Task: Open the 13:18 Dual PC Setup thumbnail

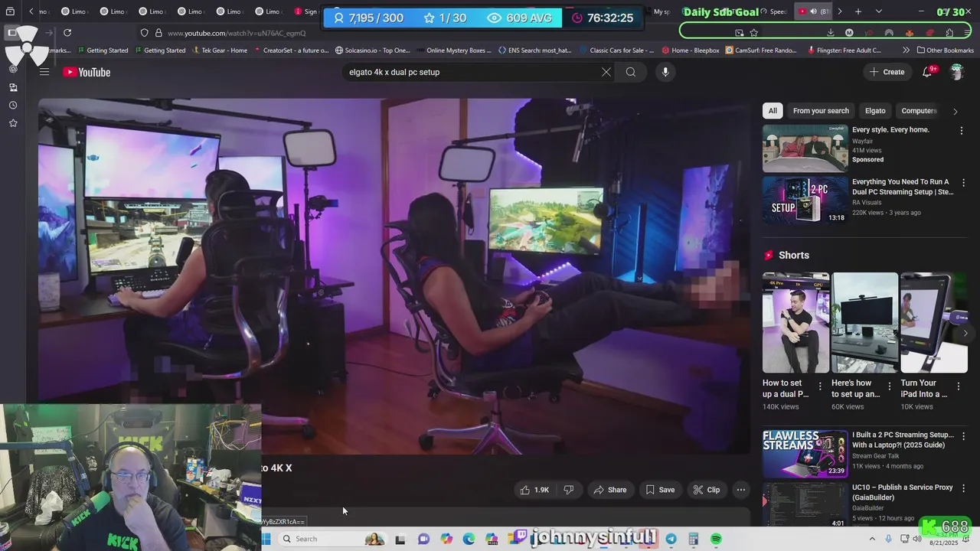Action: click(x=805, y=201)
